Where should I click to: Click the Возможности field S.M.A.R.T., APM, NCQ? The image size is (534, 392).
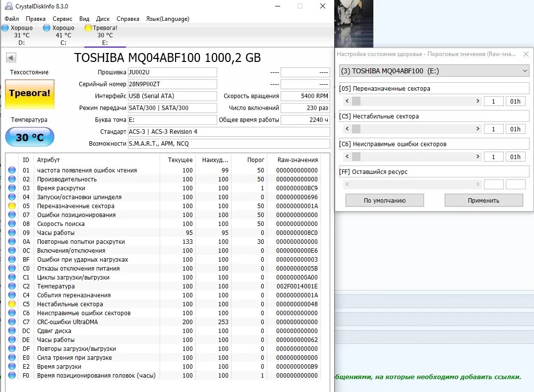pos(229,144)
